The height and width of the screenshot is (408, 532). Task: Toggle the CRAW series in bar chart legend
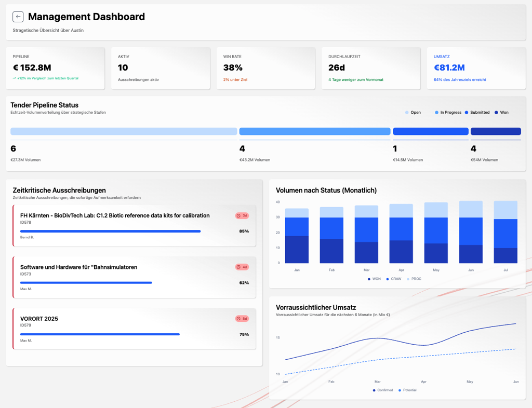394,279
